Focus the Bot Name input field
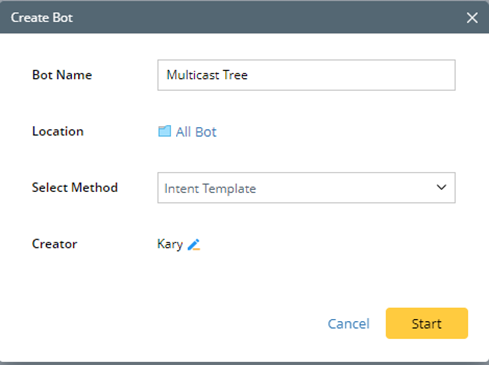The height and width of the screenshot is (365, 489). tap(306, 75)
